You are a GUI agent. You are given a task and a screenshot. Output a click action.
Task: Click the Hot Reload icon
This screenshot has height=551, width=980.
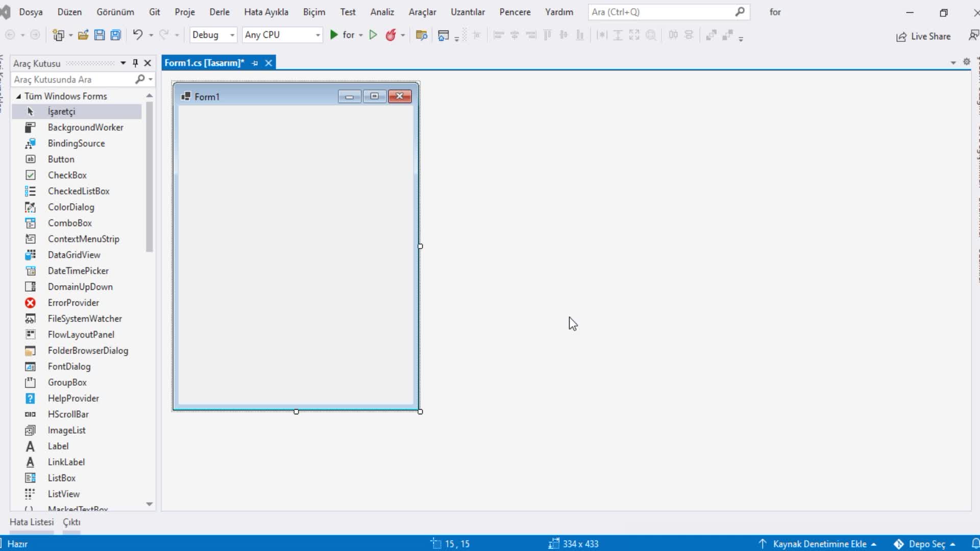(390, 35)
